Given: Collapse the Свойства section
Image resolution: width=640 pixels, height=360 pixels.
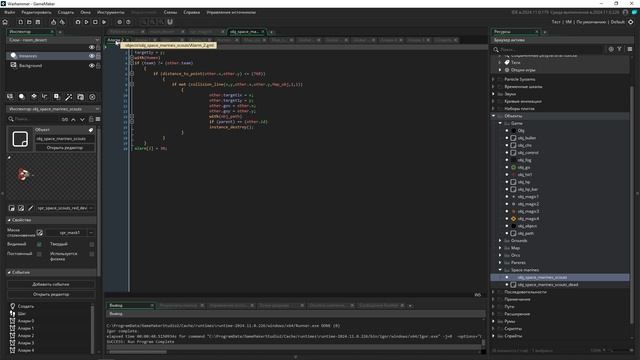Looking at the screenshot, I should click(x=9, y=220).
